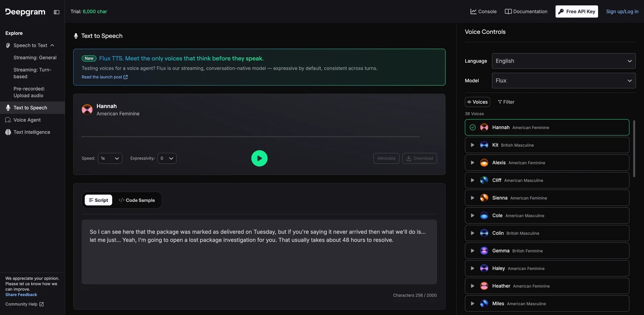Click Sienna avatar orb in voice list
Viewport: 644px width, 315px height.
point(484,198)
